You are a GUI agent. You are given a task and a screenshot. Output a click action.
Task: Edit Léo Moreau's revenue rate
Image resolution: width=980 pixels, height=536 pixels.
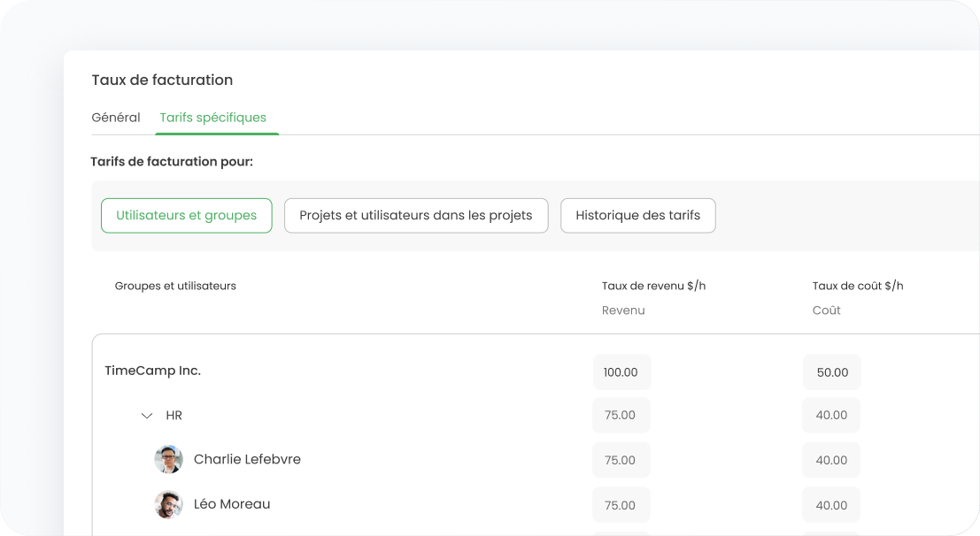pyautogui.click(x=621, y=505)
